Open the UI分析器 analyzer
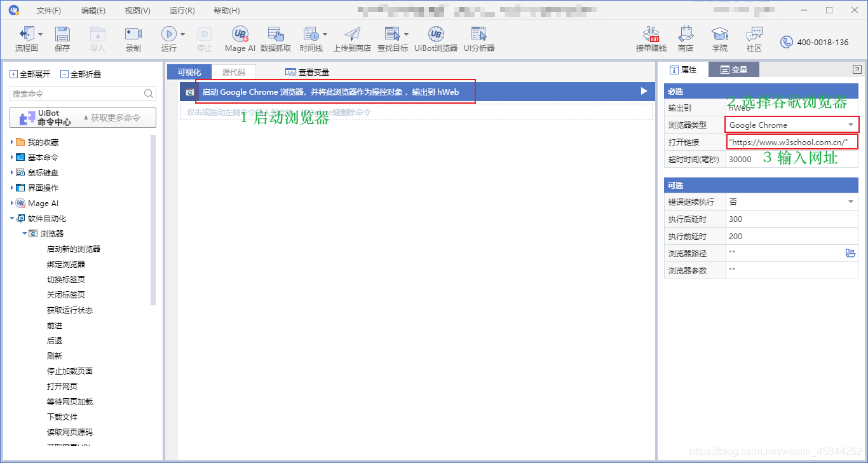868x463 pixels. click(479, 39)
